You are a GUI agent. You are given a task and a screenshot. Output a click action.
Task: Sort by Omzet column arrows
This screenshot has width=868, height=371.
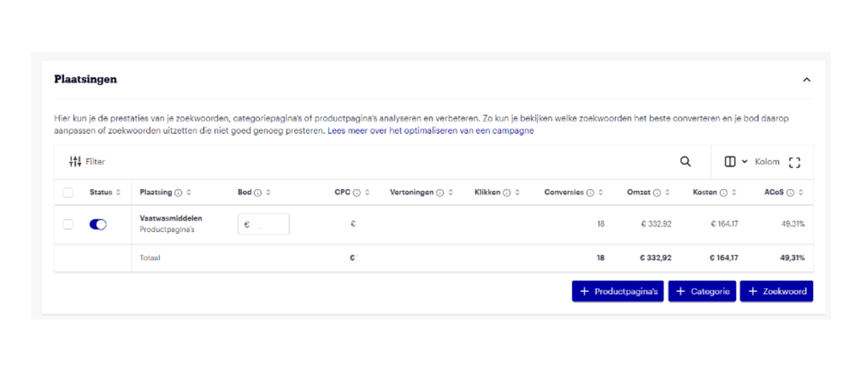[667, 193]
